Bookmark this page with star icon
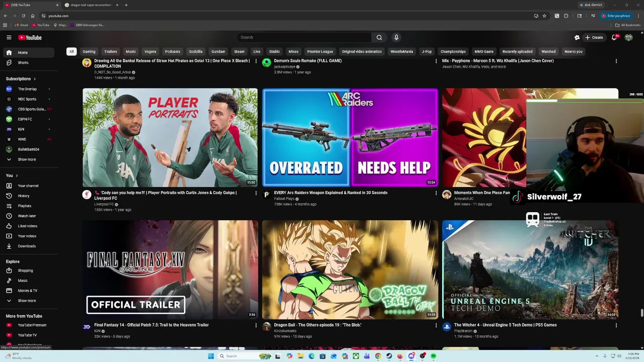Screen dimensions: 644x362 pos(544,16)
